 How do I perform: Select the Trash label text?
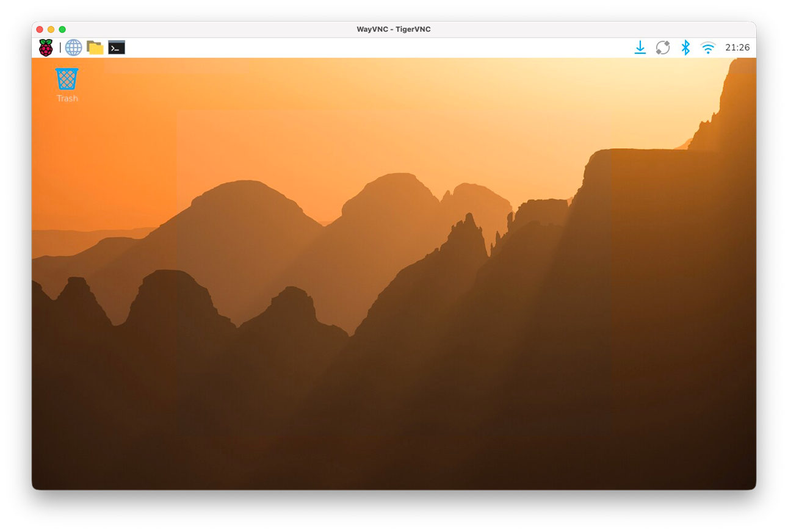pyautogui.click(x=67, y=98)
